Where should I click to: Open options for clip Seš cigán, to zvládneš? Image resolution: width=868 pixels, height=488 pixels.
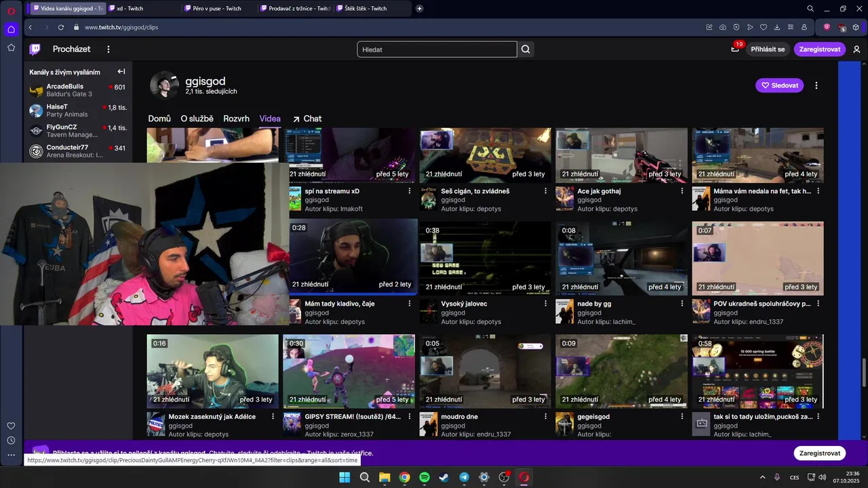(x=546, y=191)
